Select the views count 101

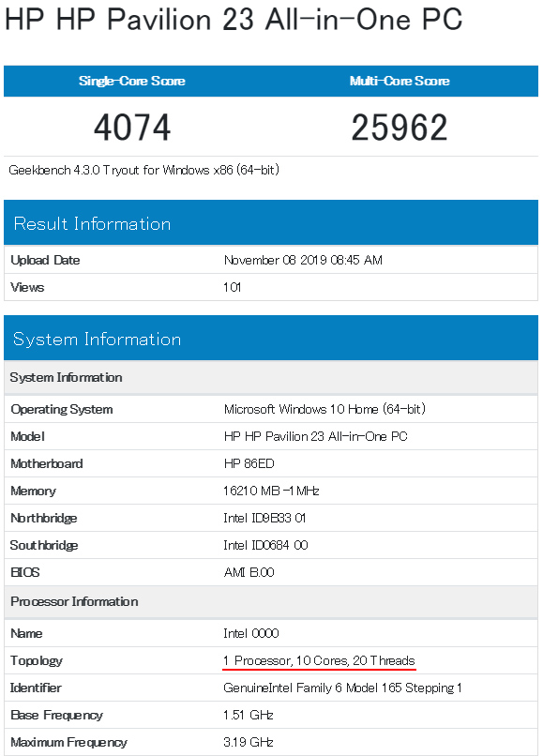click(x=232, y=287)
